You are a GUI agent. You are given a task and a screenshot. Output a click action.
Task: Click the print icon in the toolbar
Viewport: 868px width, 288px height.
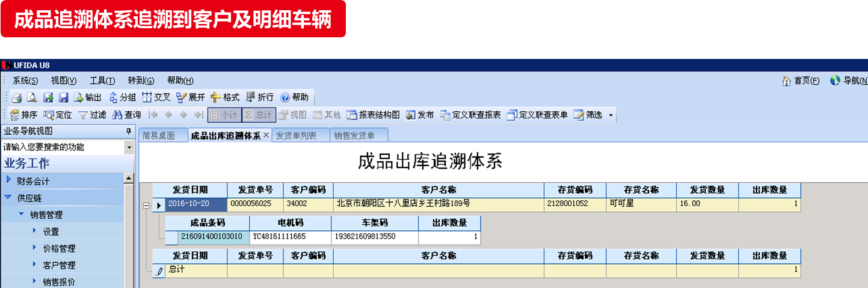17,97
